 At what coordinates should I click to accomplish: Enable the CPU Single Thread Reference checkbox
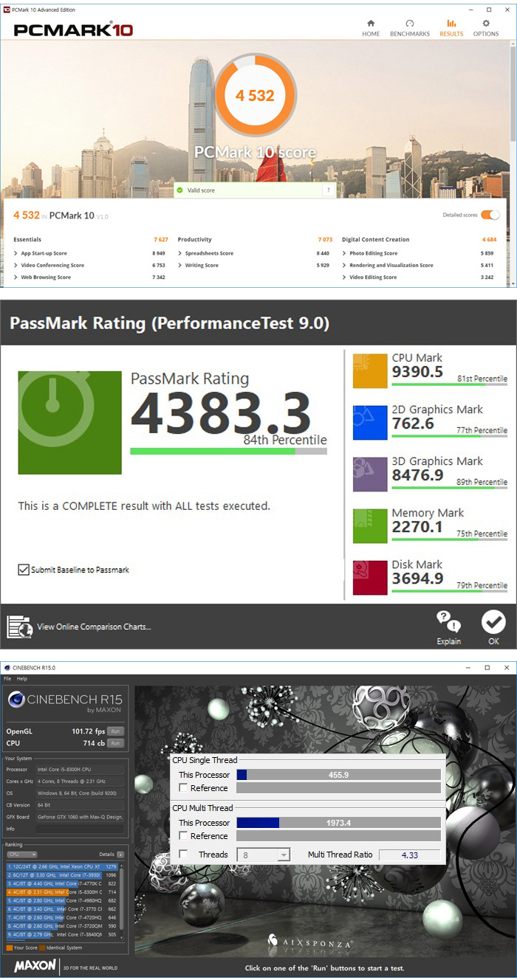(183, 788)
